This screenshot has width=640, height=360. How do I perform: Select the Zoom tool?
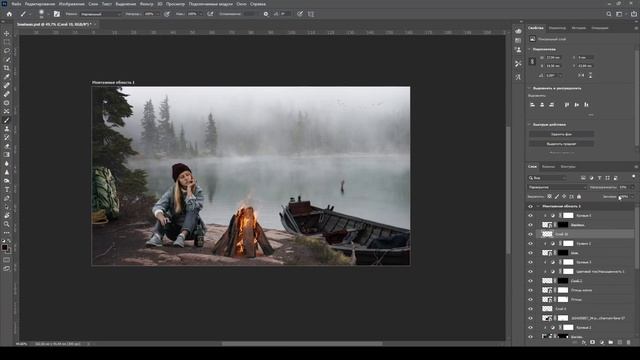point(7,224)
